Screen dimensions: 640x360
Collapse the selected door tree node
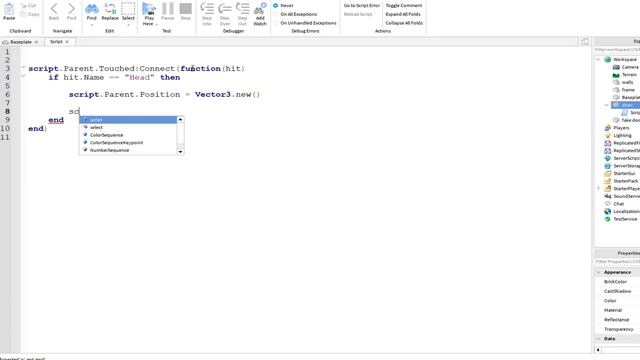click(607, 105)
